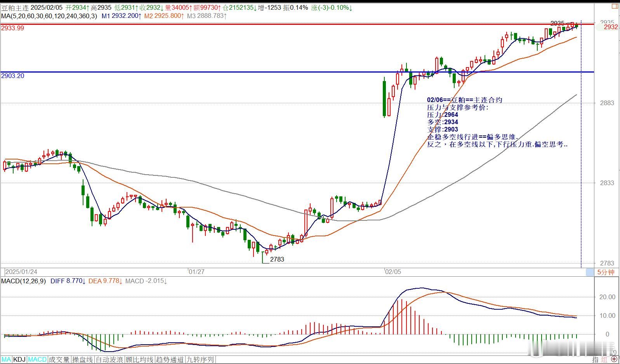Image resolution: width=620 pixels, height=364 pixels.
Task: Click the 涨(-3)-0.10% change value
Action: [x=332, y=8]
